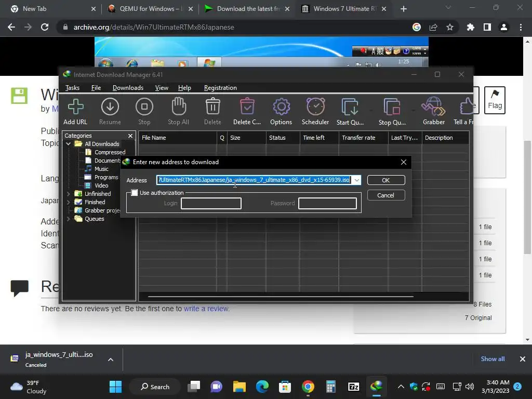This screenshot has height=399, width=532.
Task: Confirm the address with OK button
Action: click(x=386, y=180)
